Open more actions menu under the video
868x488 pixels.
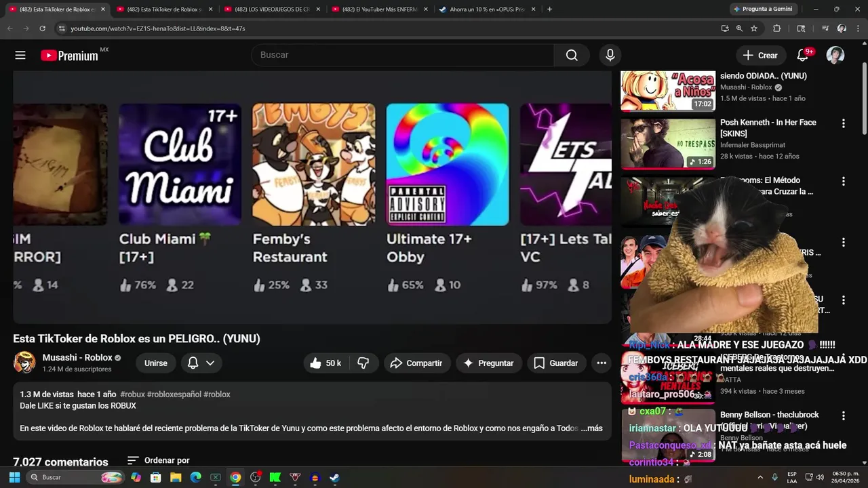click(601, 363)
